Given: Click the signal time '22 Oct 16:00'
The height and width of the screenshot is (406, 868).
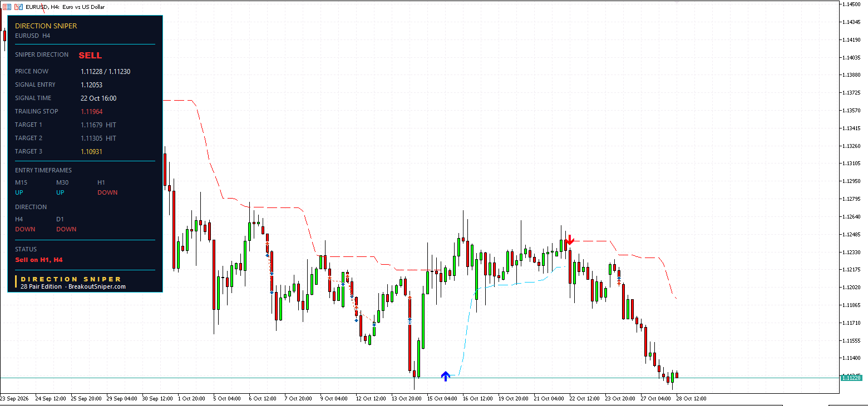Looking at the screenshot, I should coord(98,98).
